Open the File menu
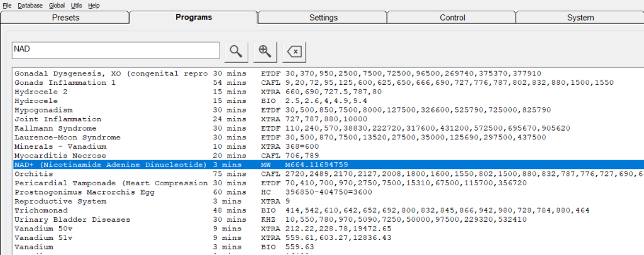The height and width of the screenshot is (255, 644). (7, 5)
